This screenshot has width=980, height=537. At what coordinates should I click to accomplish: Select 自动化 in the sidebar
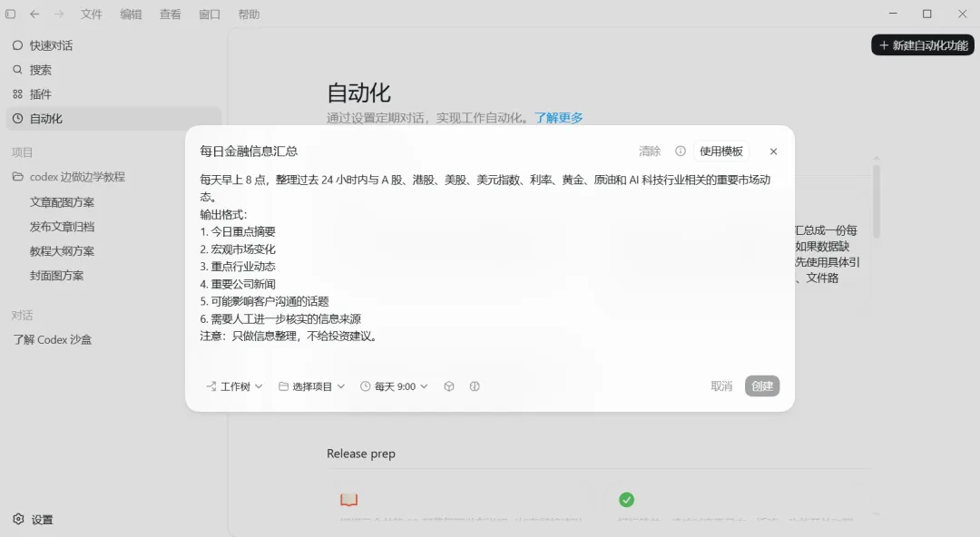[x=113, y=118]
